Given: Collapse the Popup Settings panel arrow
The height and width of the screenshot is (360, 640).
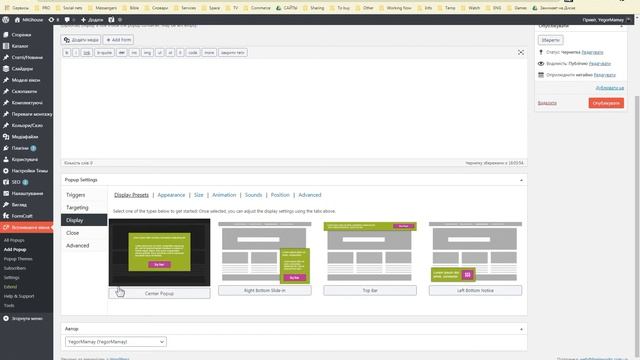Looking at the screenshot, I should click(x=521, y=180).
